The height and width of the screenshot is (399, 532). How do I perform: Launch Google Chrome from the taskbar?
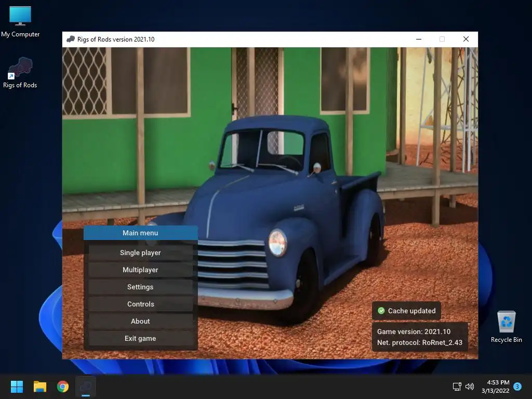[63, 387]
